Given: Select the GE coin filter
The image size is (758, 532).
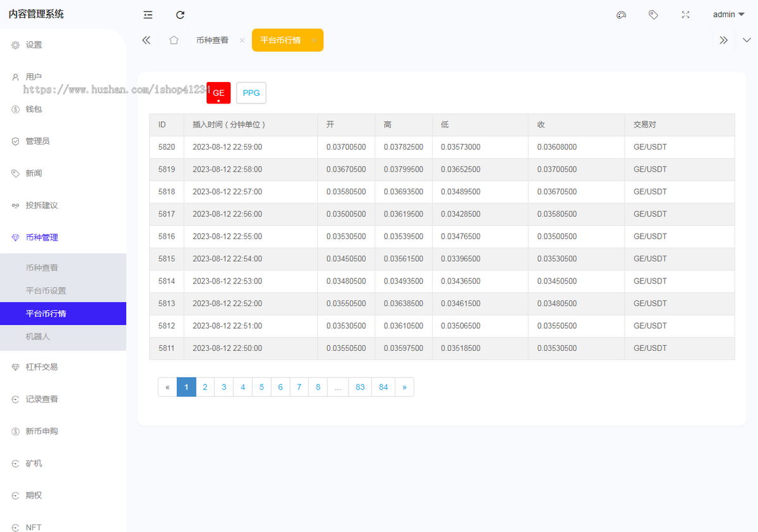Looking at the screenshot, I should coord(219,93).
